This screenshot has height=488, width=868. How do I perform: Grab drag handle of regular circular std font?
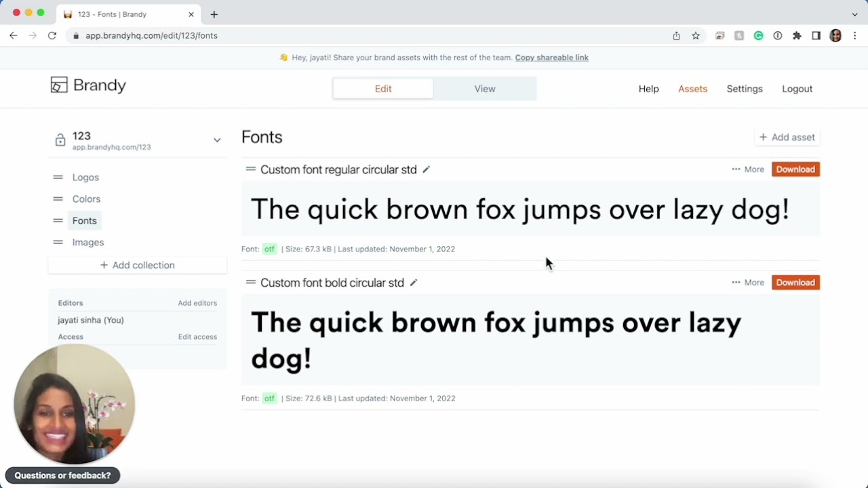tap(251, 169)
